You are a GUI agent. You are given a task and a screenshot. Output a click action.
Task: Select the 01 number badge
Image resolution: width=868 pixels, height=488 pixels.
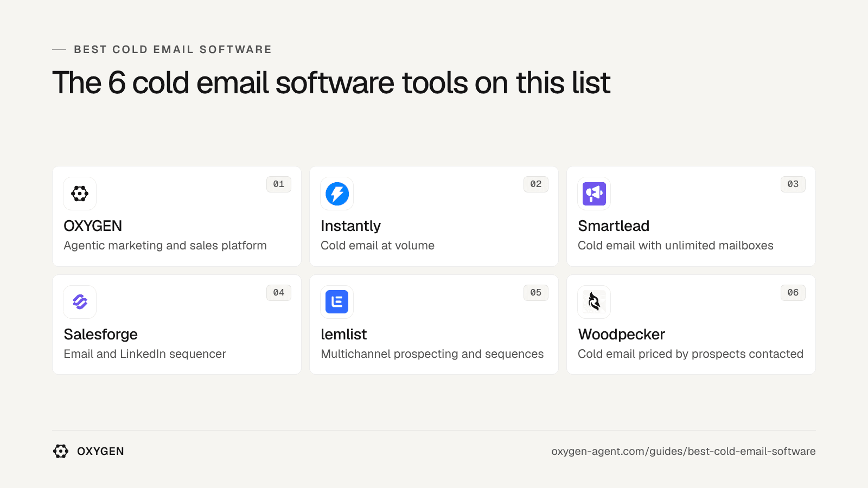(x=279, y=184)
